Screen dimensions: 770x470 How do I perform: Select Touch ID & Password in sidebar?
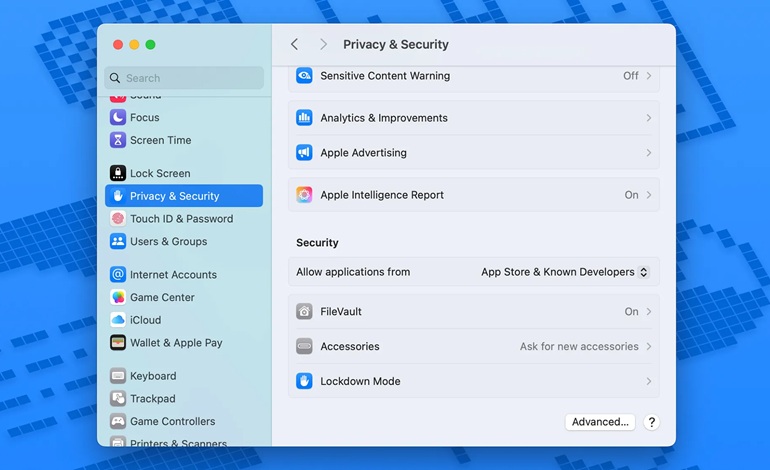(184, 219)
